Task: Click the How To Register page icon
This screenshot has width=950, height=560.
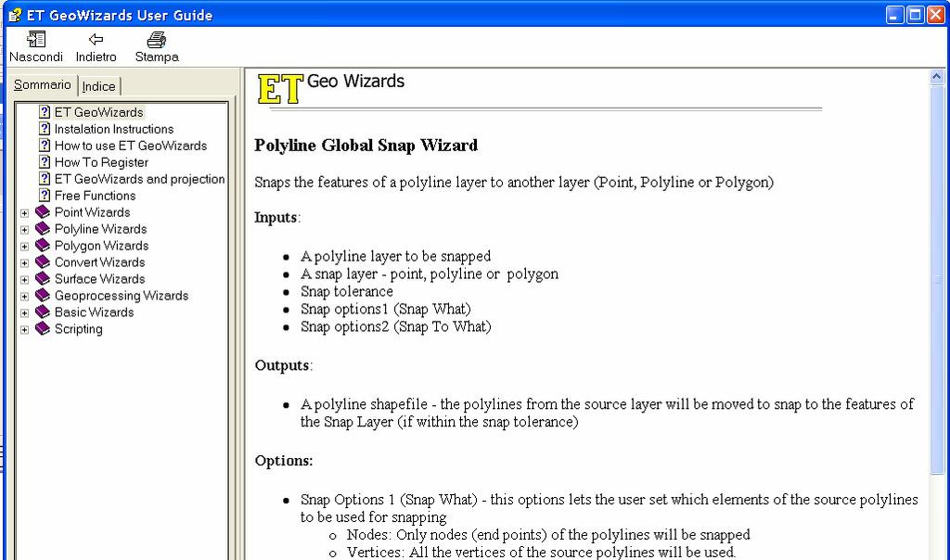Action: pyautogui.click(x=45, y=161)
